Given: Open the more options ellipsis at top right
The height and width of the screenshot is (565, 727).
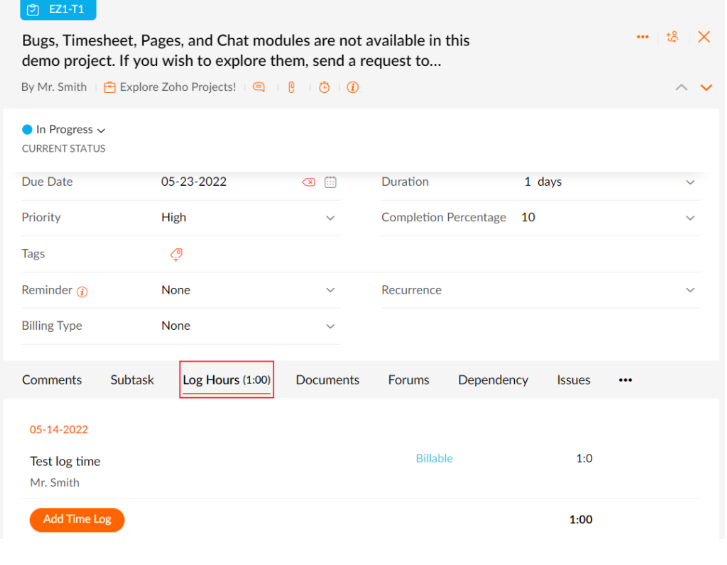Looking at the screenshot, I should 643,37.
